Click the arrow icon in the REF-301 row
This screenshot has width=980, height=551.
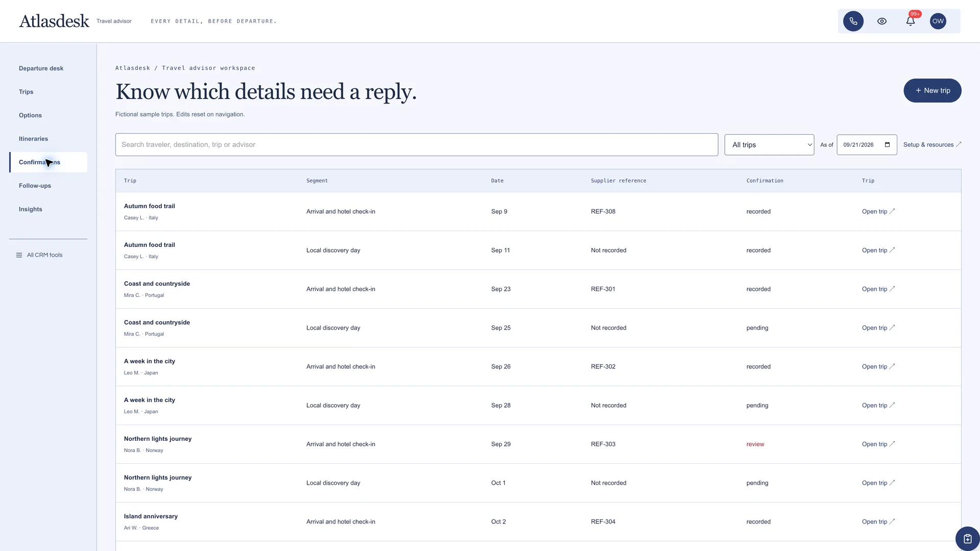[892, 289]
